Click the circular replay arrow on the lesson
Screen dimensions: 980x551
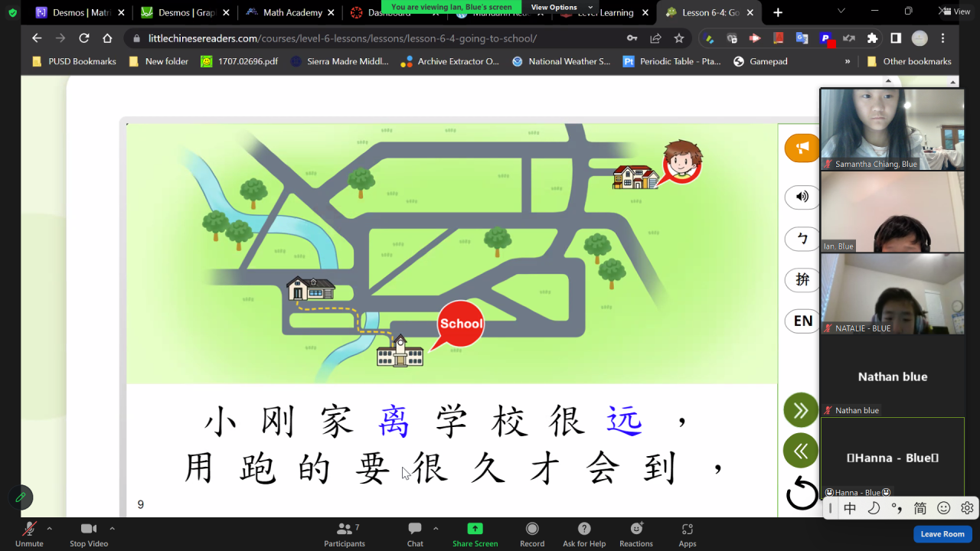tap(802, 493)
